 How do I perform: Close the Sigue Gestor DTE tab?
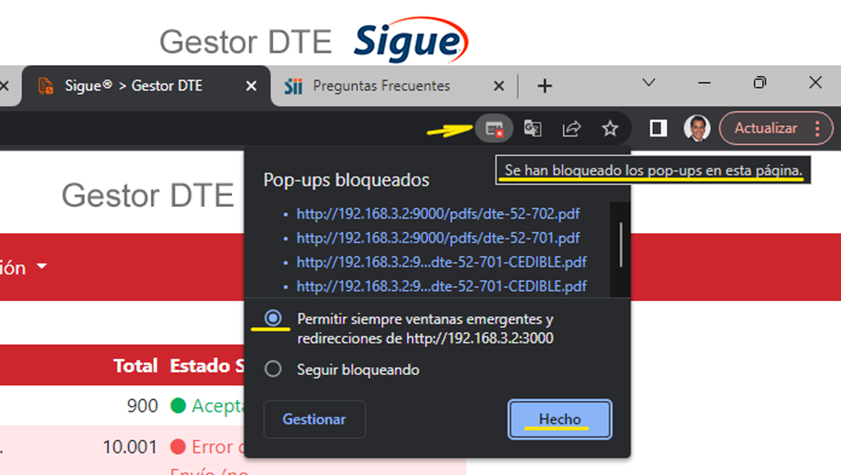tap(251, 86)
